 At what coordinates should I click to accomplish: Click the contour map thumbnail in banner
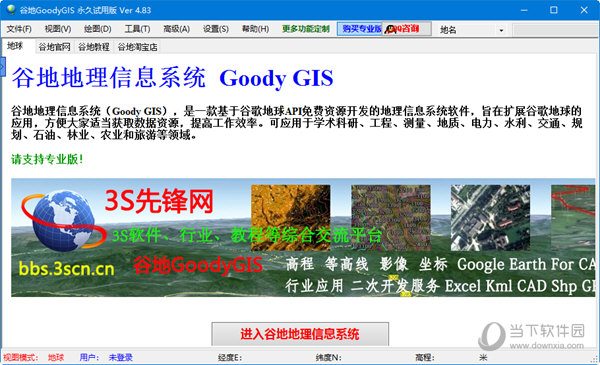pos(391,218)
